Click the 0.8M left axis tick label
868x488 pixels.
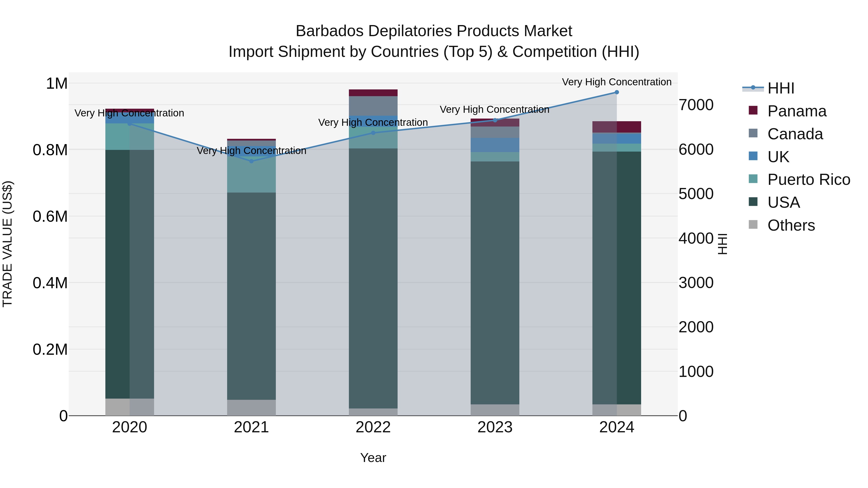click(50, 150)
